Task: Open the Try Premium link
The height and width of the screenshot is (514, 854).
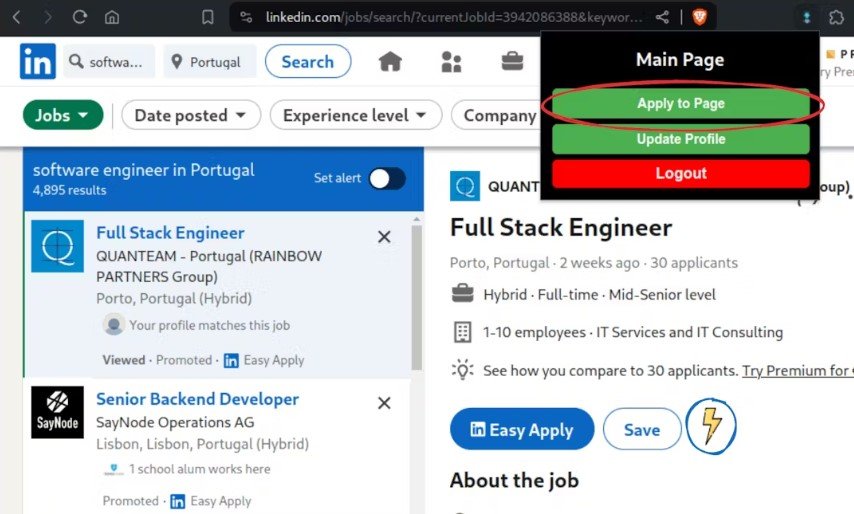Action: [x=797, y=371]
